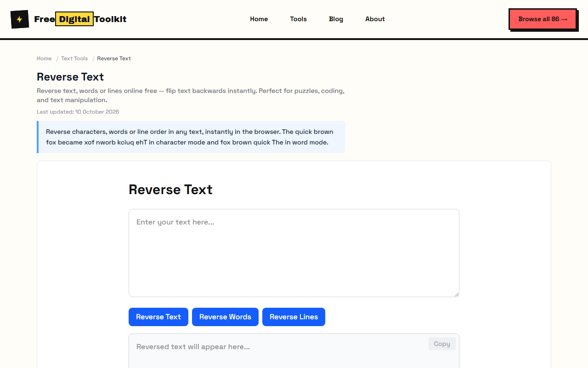Focus the Enter your text here textarea

click(294, 253)
